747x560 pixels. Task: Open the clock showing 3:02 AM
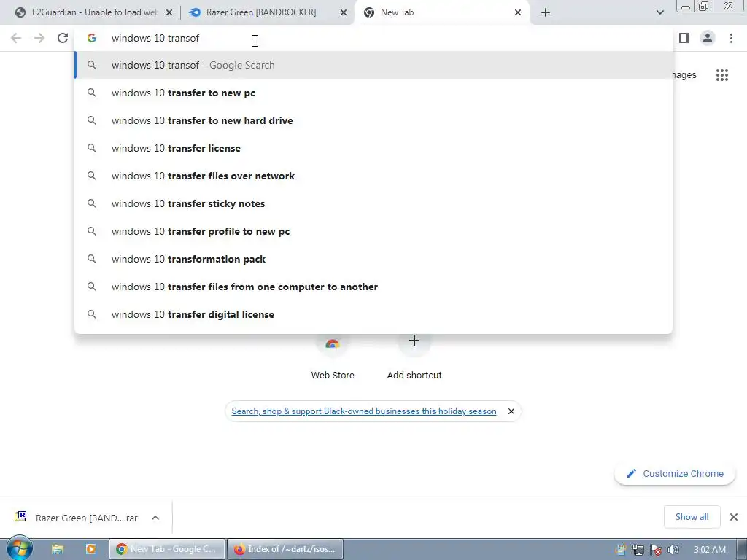coord(709,550)
